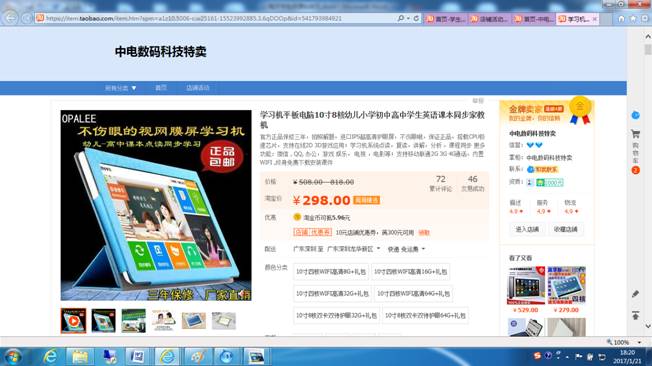Click the pencil feedback icon in the right sidebar

coord(635,294)
